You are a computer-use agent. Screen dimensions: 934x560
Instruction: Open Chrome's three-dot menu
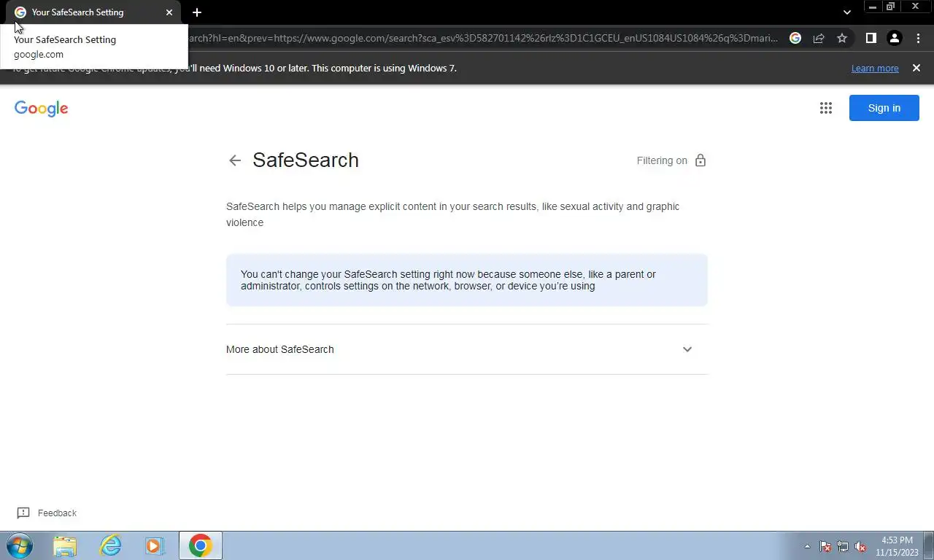click(918, 38)
